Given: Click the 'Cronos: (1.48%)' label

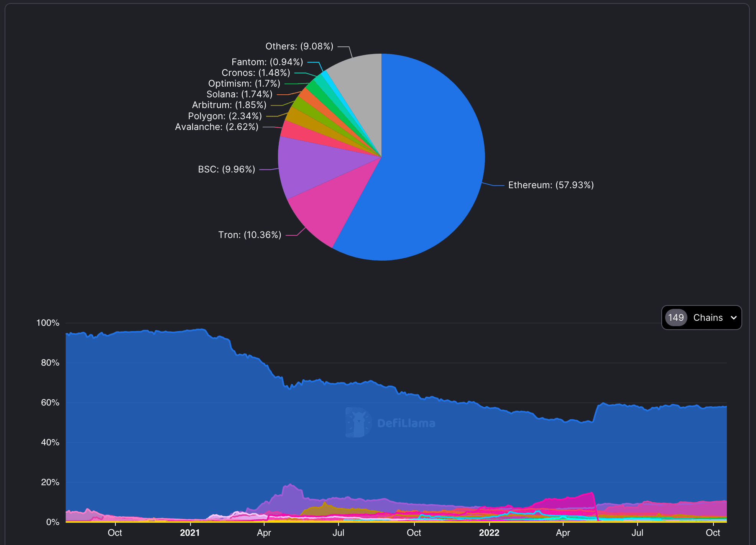Looking at the screenshot, I should [256, 73].
